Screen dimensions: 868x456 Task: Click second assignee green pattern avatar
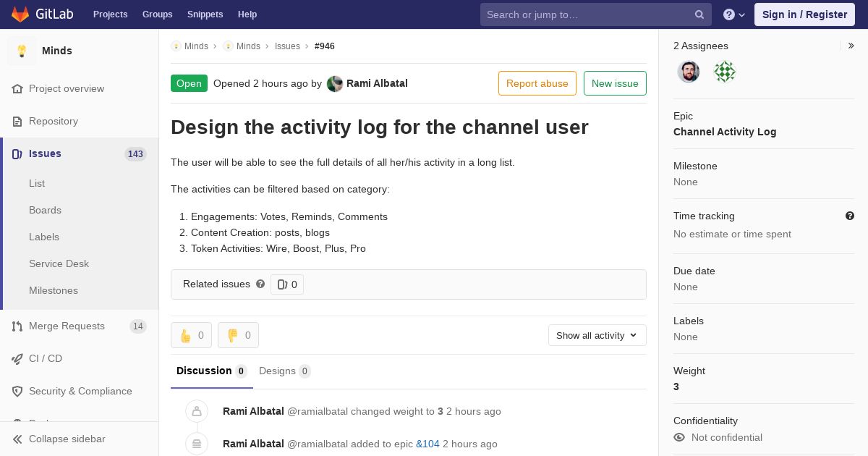pyautogui.click(x=725, y=72)
